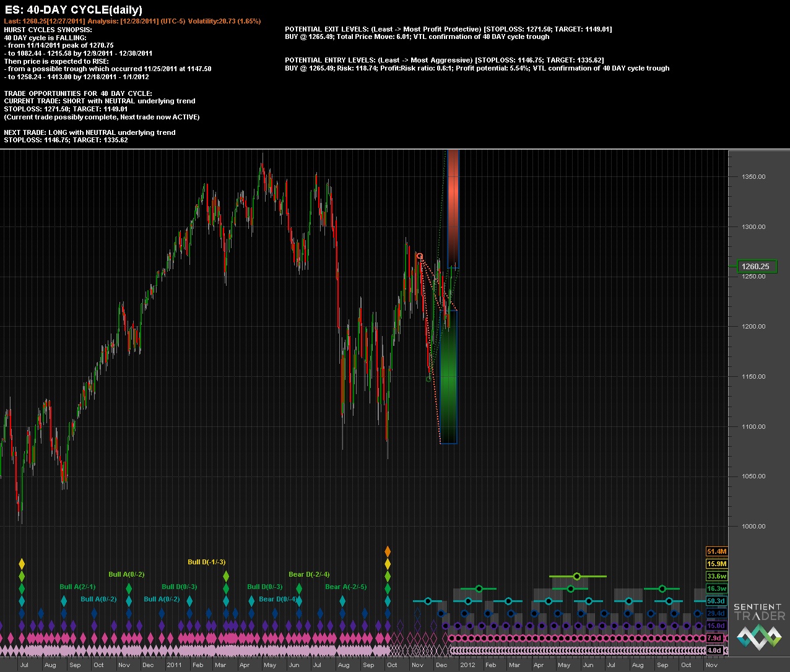Viewport: 790px width, 672px height.
Task: Click the green 16.3w circle near January 2012
Action: coord(479,588)
